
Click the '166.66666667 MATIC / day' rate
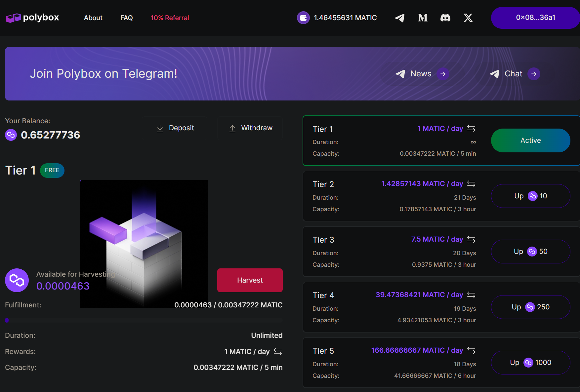417,350
